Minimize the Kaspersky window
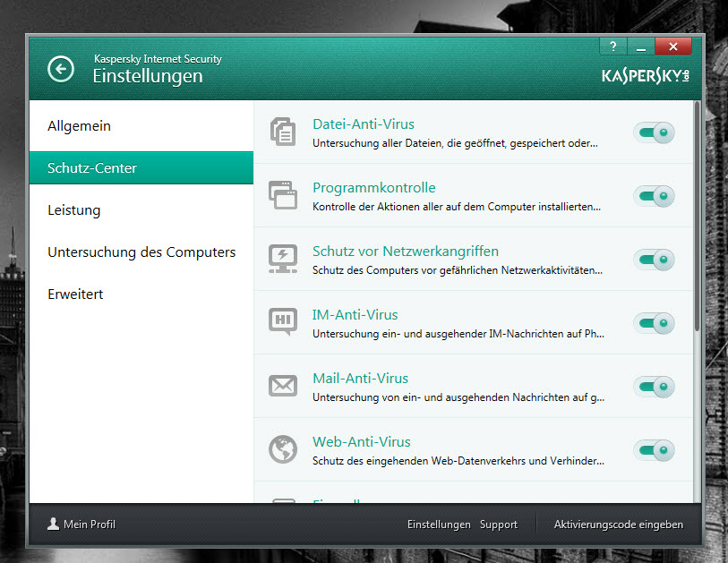Viewport: 728px width, 563px height. point(641,47)
